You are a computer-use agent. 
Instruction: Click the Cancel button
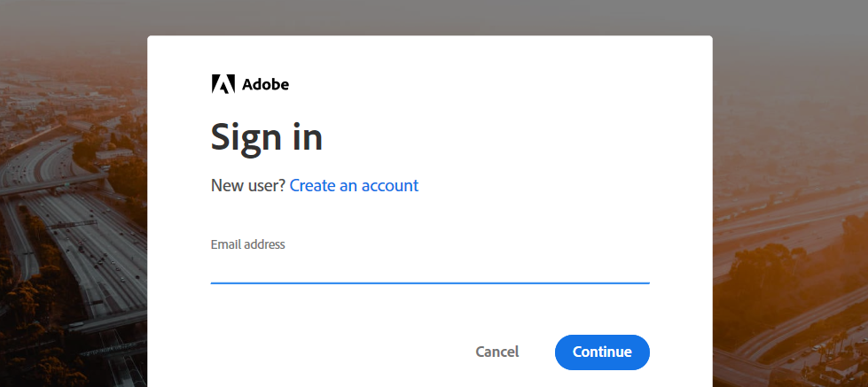point(497,352)
